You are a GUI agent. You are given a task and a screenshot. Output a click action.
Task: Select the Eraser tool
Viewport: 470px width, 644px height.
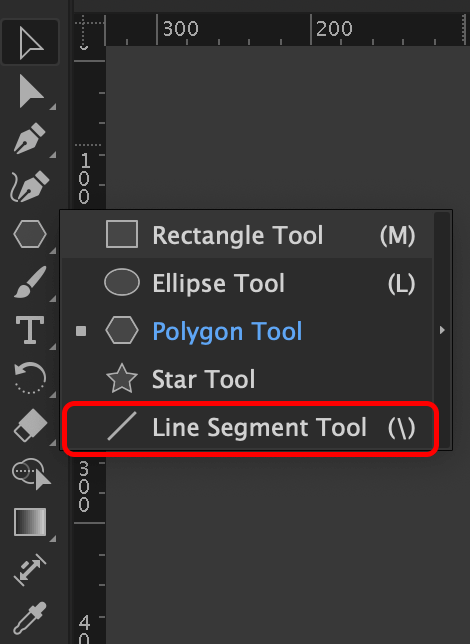point(30,426)
